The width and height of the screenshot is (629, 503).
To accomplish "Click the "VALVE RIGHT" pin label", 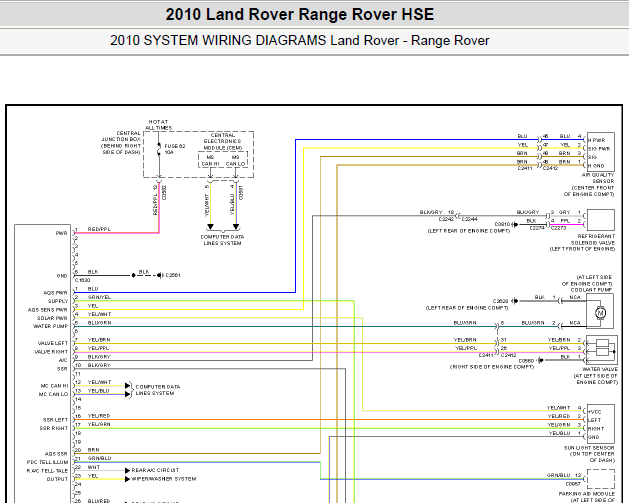I will pyautogui.click(x=51, y=352).
